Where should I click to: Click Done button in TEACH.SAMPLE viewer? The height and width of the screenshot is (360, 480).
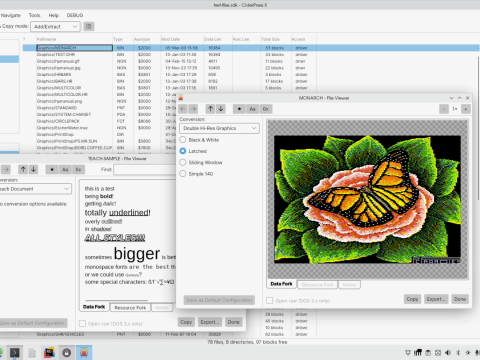point(234,322)
